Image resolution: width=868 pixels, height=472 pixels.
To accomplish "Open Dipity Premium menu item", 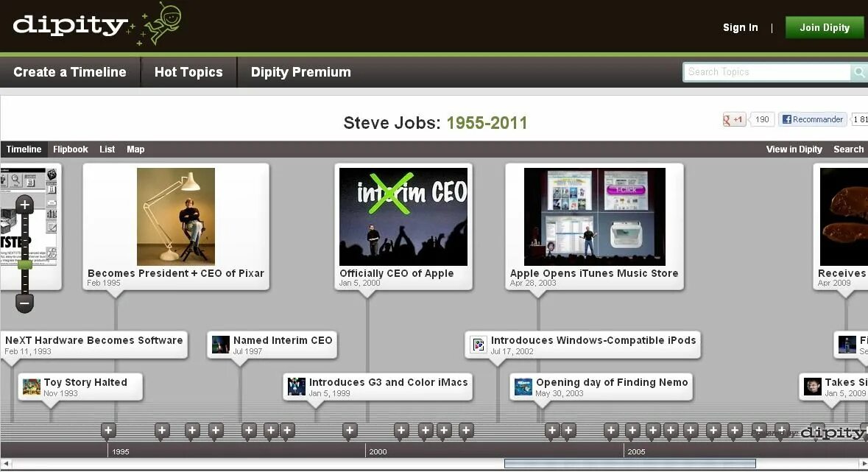I will point(300,72).
